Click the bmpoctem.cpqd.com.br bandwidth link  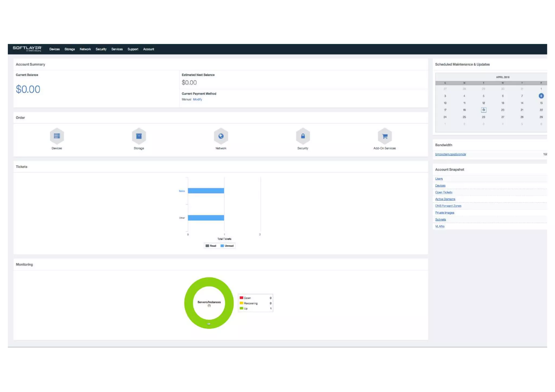pos(450,154)
